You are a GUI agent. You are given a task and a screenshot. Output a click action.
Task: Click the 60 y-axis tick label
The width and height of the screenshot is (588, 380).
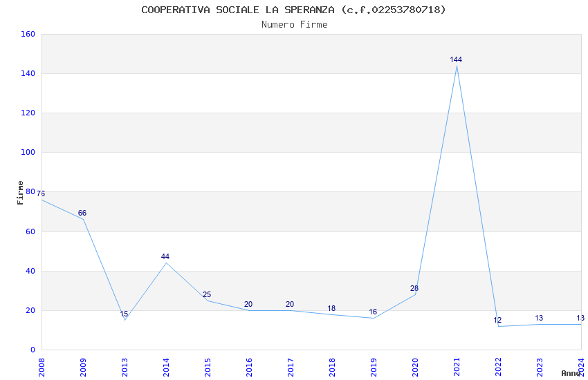click(30, 231)
